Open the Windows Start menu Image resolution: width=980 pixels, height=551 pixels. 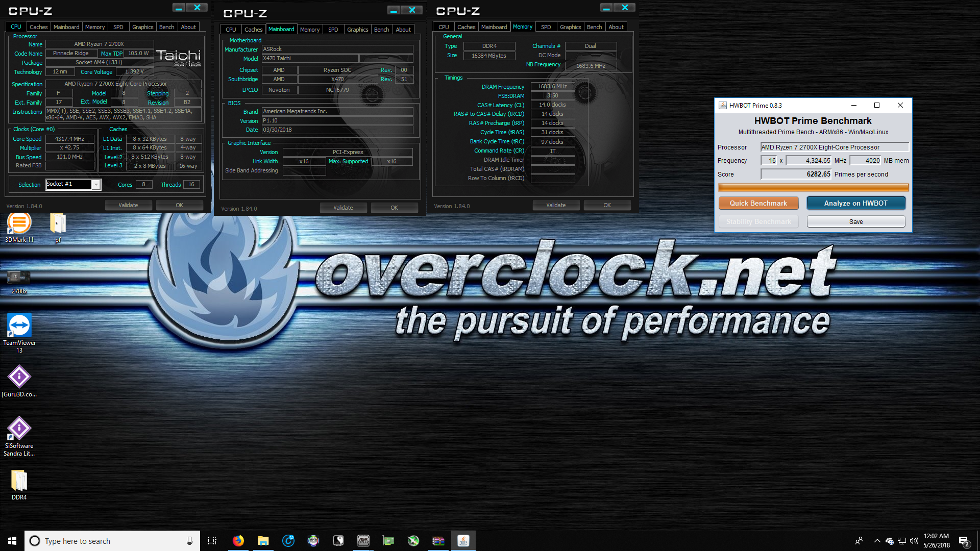coord(12,541)
